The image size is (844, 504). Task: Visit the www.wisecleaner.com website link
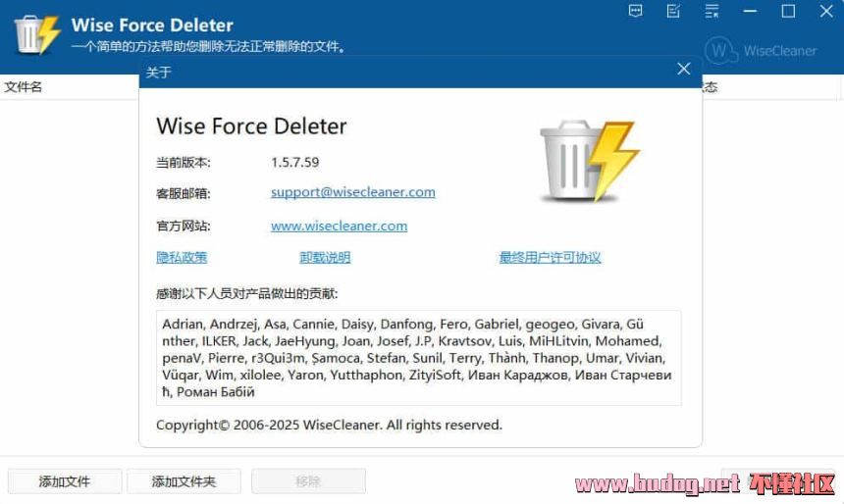[x=339, y=226]
